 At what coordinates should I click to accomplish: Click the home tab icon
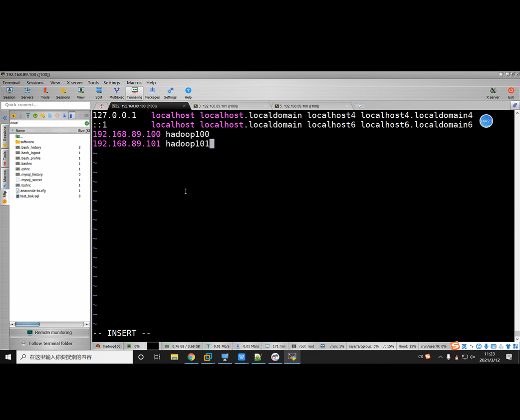(101, 106)
